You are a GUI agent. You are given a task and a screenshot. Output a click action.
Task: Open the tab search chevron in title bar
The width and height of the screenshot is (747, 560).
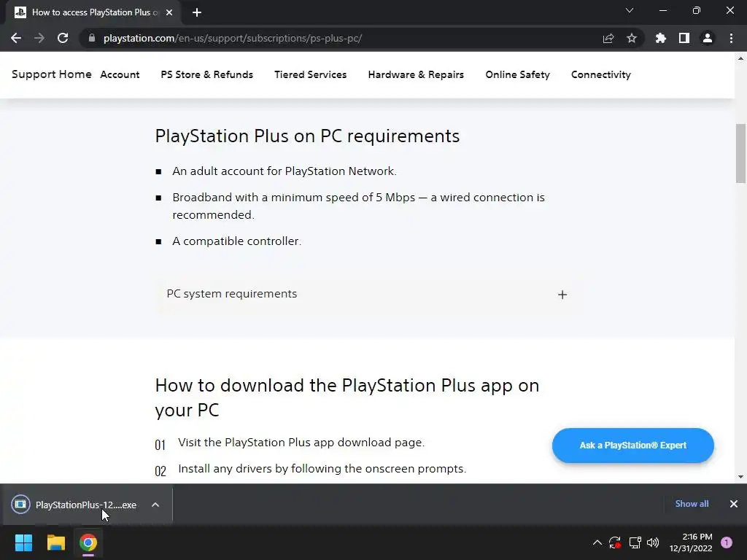click(630, 10)
